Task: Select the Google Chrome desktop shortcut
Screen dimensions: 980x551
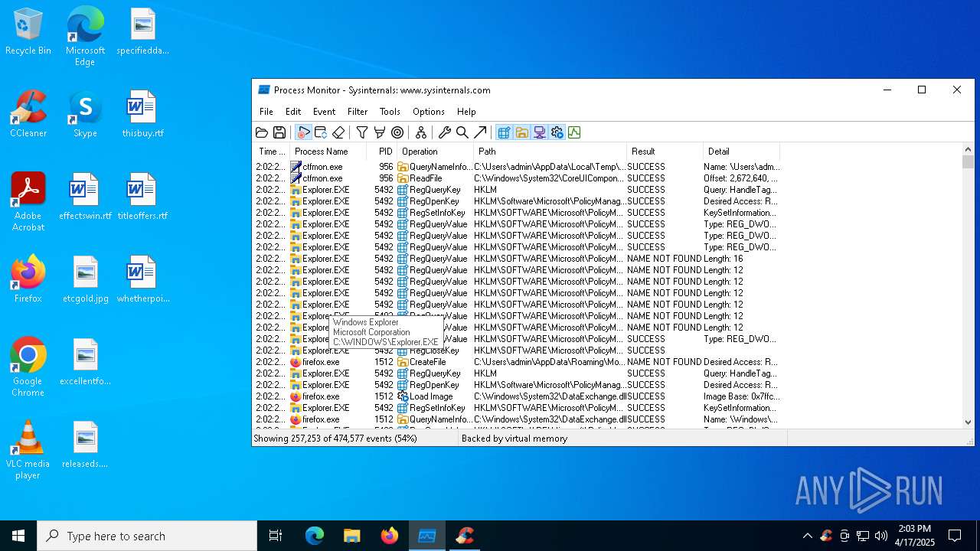Action: tap(28, 367)
